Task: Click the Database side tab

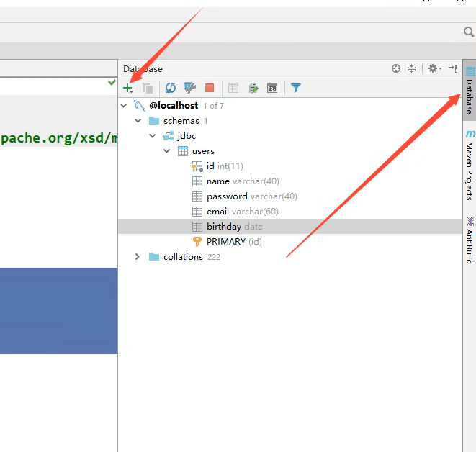Action: tap(470, 91)
